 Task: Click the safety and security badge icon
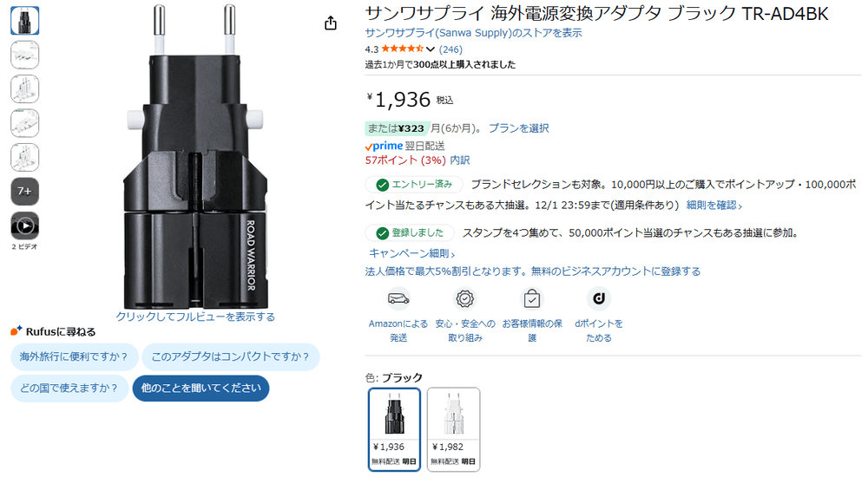[465, 299]
